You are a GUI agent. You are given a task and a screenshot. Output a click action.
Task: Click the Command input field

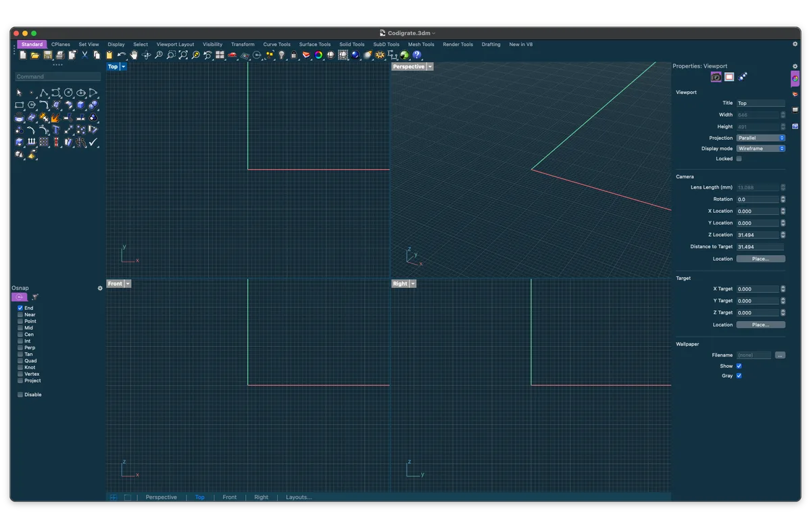[58, 77]
